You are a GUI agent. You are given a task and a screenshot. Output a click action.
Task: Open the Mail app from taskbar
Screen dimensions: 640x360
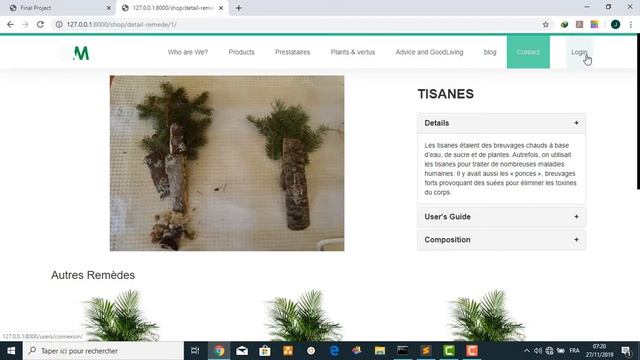242,351
